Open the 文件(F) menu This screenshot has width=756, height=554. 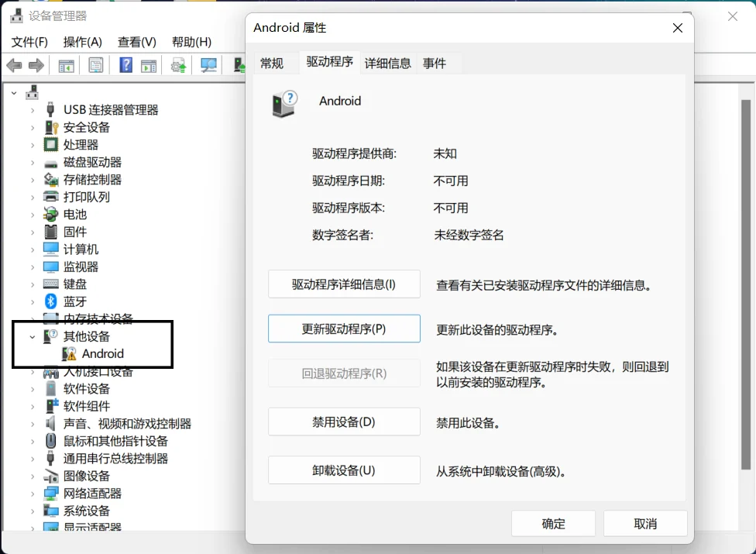(29, 42)
